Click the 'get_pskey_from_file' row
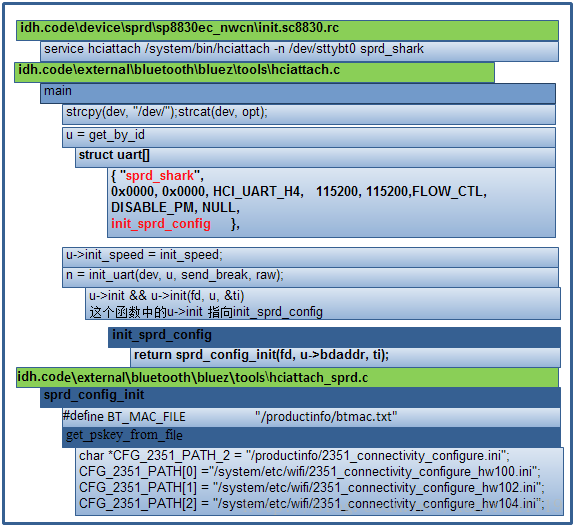 click(x=312, y=437)
